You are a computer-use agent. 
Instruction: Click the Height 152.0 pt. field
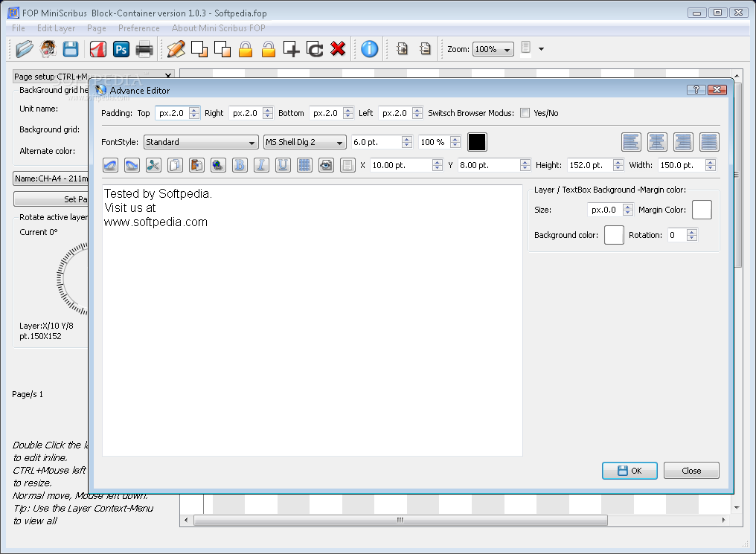(595, 165)
